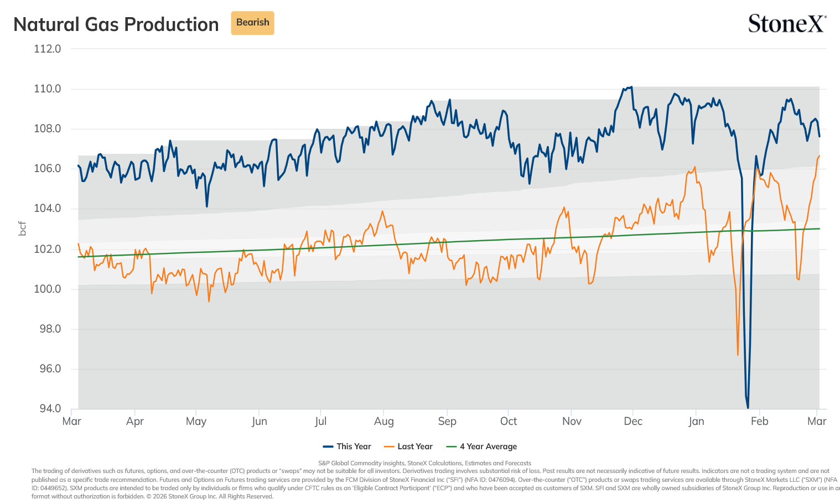Image resolution: width=840 pixels, height=504 pixels.
Task: Click the S&P Global Commodity Insights source line
Action: coord(424,464)
